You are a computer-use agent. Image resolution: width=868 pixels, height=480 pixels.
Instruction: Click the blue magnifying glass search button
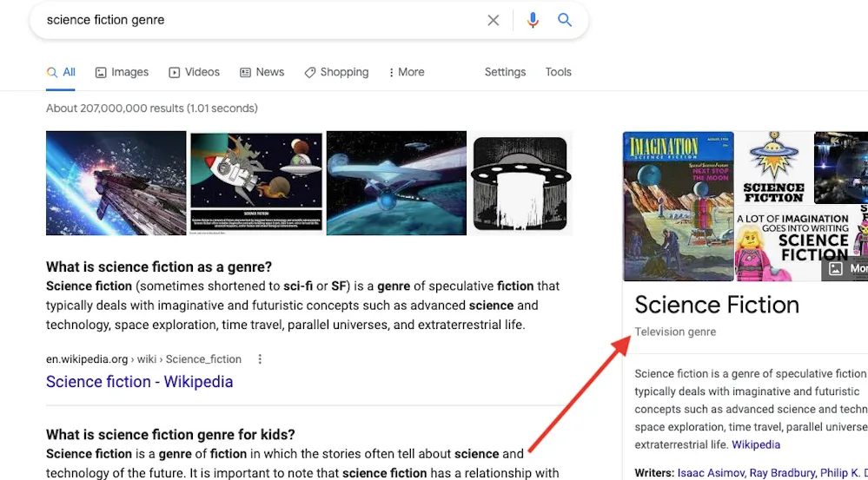coord(565,20)
